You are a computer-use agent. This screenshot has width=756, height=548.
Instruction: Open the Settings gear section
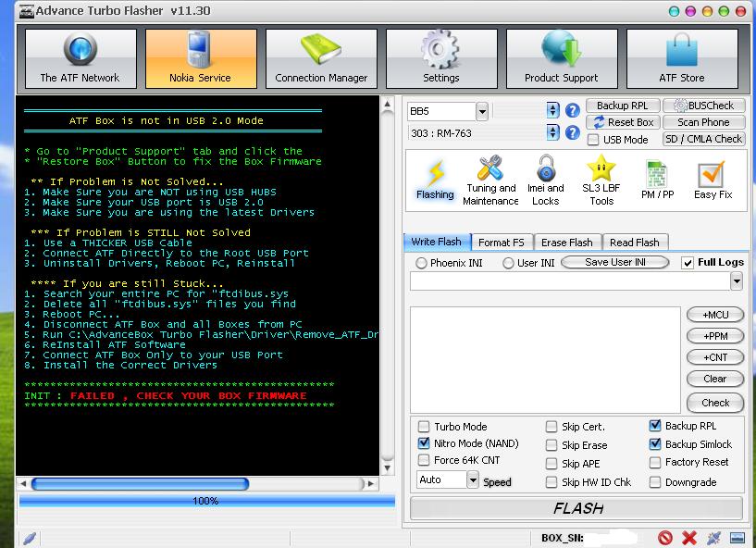[441, 58]
